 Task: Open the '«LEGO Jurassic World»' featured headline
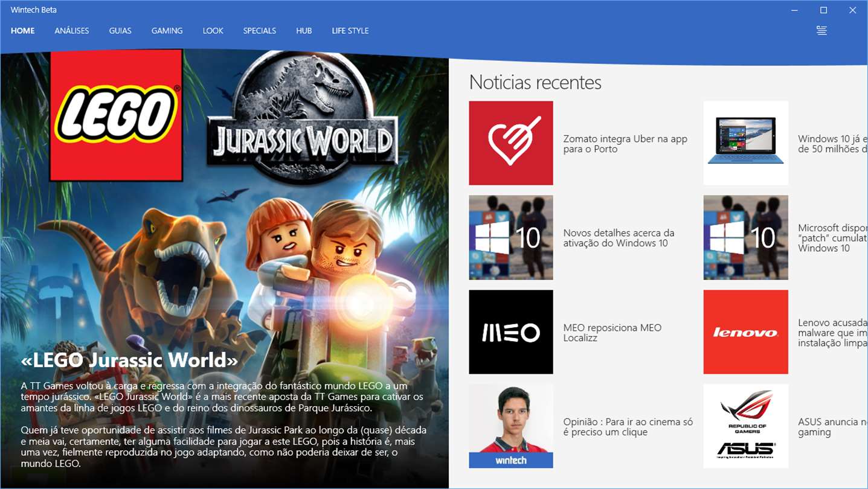129,360
